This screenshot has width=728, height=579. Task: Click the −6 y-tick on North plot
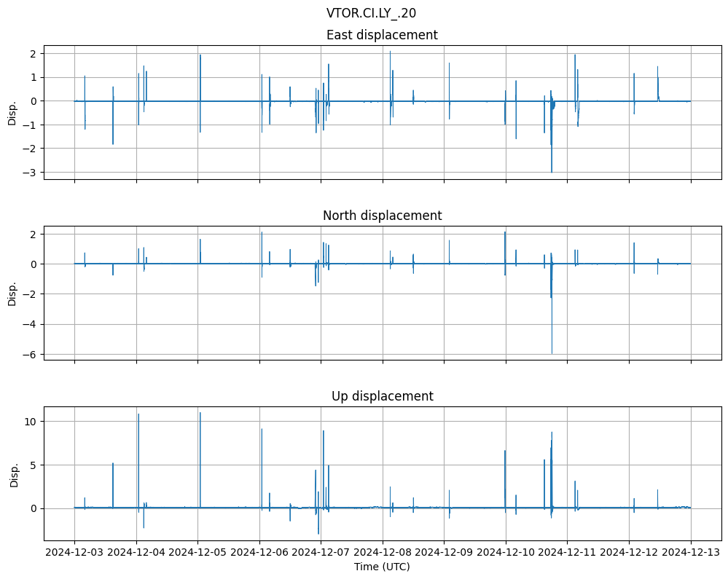31,355
